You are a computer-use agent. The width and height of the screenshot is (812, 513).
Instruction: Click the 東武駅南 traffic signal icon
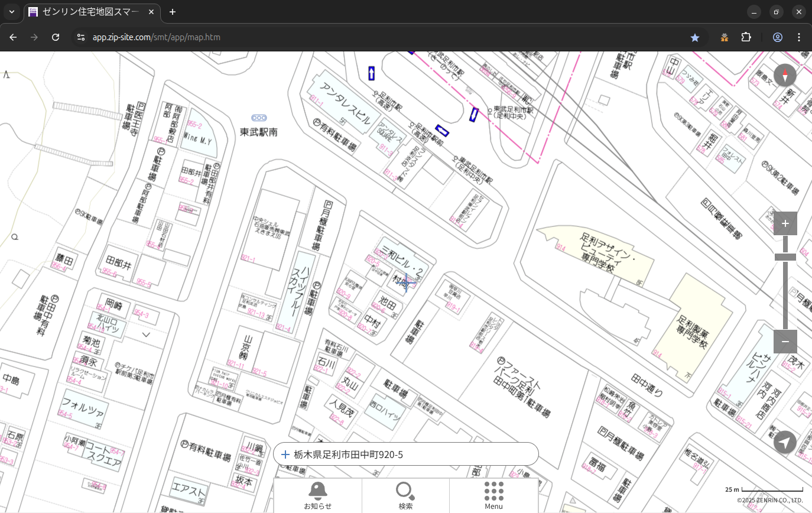pyautogui.click(x=259, y=118)
